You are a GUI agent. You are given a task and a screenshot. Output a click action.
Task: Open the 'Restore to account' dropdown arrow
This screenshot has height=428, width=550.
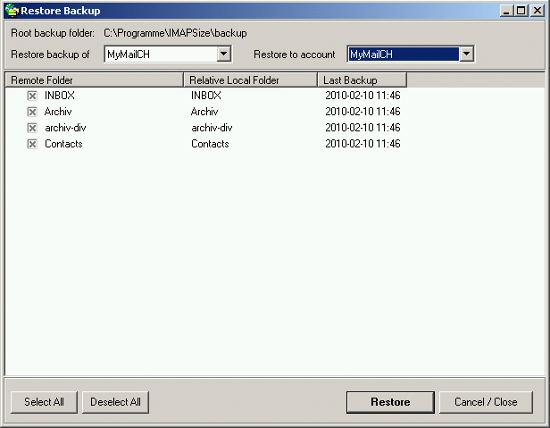click(466, 54)
